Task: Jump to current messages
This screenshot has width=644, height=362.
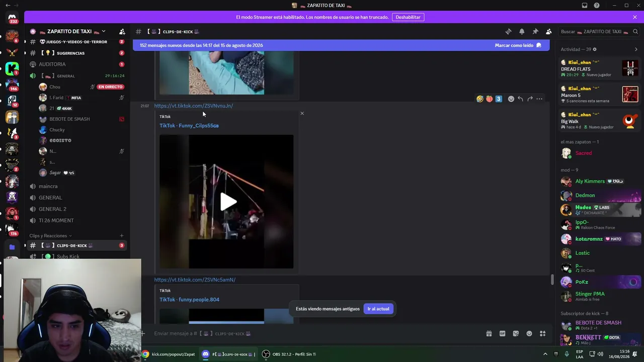Action: click(378, 309)
